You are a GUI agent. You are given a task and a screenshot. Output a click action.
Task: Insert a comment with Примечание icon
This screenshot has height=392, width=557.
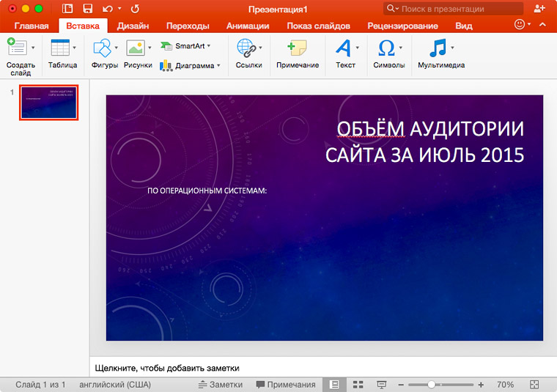(297, 48)
